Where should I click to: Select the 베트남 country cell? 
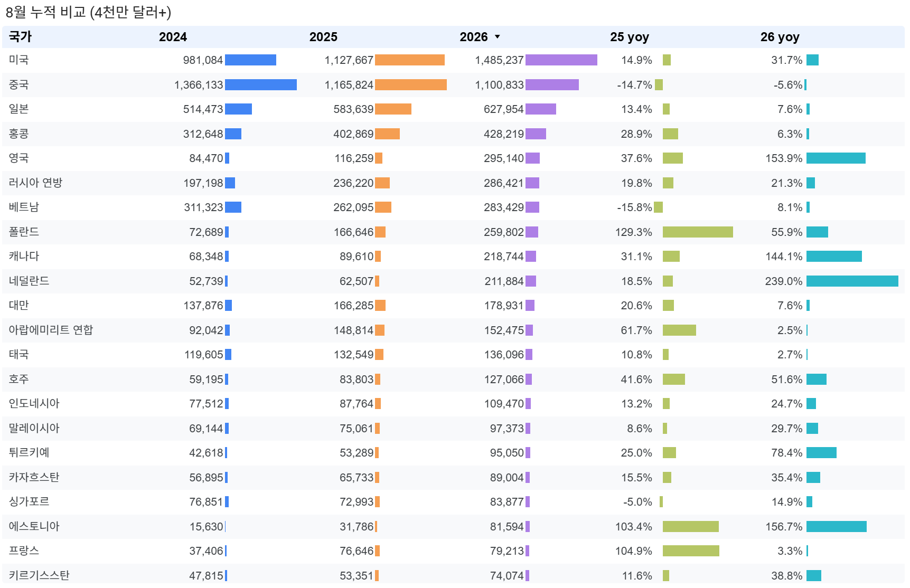[x=24, y=207]
